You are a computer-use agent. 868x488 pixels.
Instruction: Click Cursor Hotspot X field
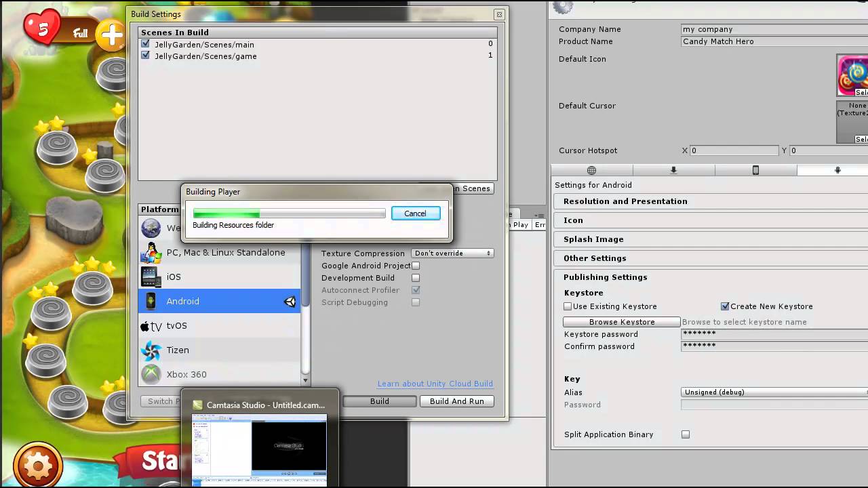click(734, 150)
